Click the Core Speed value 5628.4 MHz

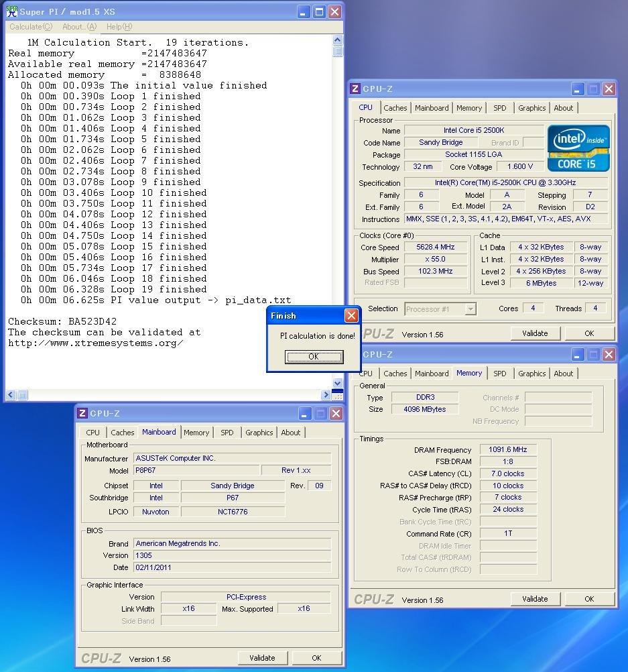click(x=435, y=247)
